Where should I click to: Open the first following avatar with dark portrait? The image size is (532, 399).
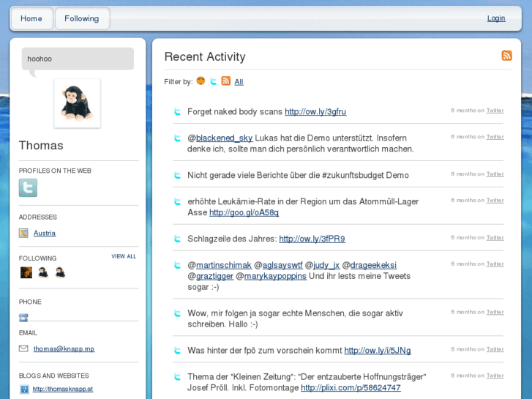coord(26,272)
